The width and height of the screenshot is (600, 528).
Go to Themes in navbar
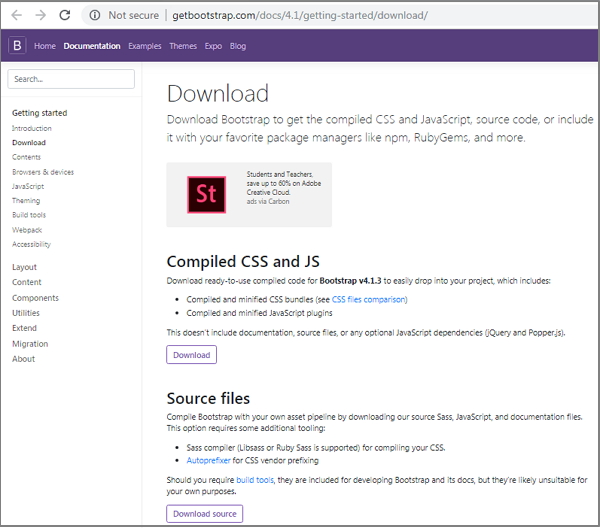[183, 46]
